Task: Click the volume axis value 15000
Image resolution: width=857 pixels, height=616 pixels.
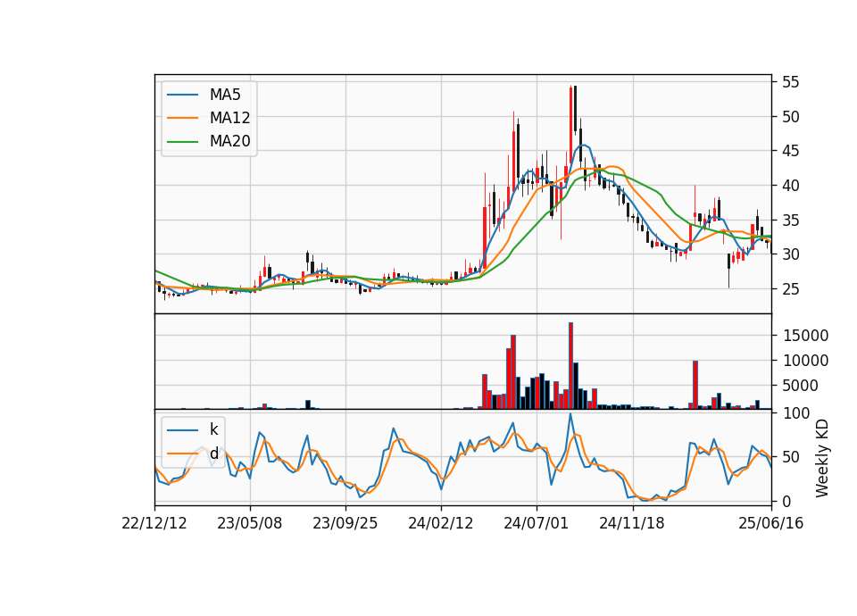Action: click(805, 336)
